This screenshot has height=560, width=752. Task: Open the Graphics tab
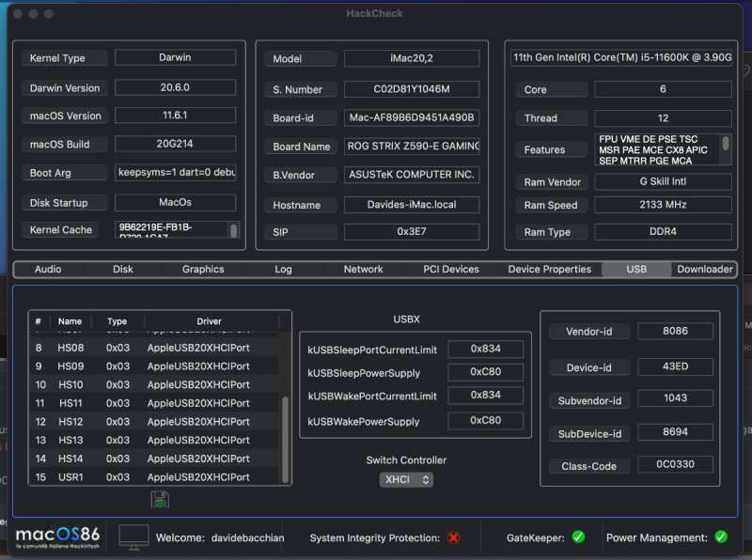click(x=203, y=270)
